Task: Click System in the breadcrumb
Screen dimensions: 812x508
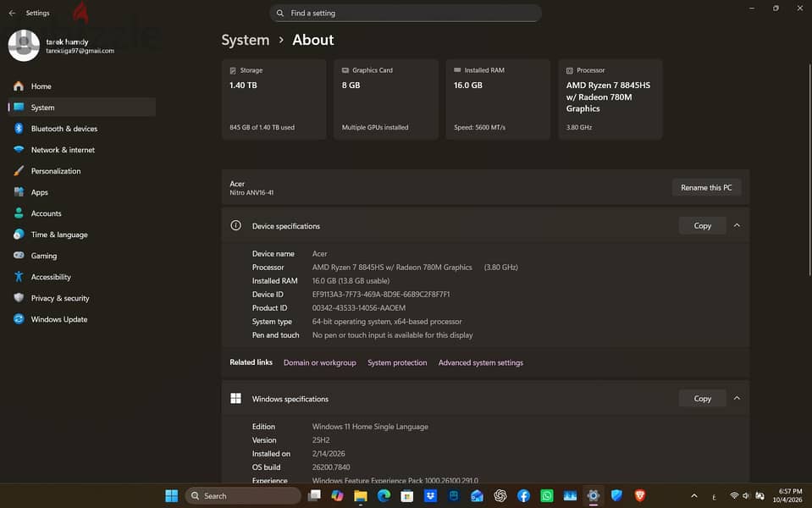Action: tap(246, 40)
